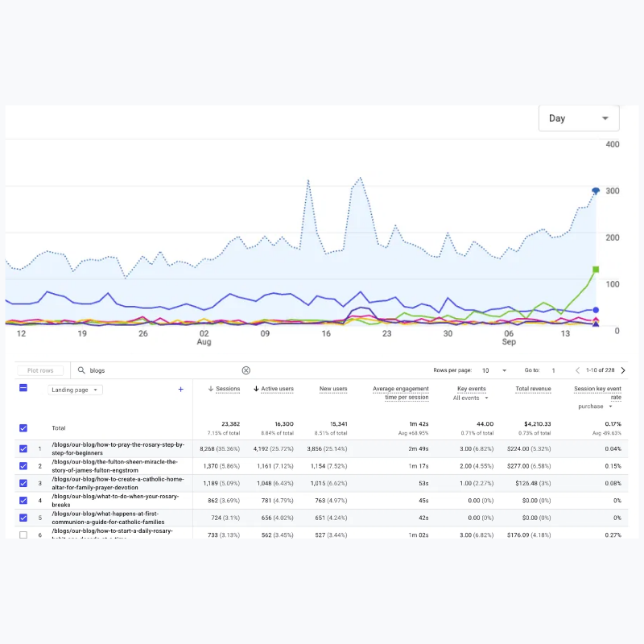Sort by New users column
Screen dimensions: 644x644
tap(333, 389)
